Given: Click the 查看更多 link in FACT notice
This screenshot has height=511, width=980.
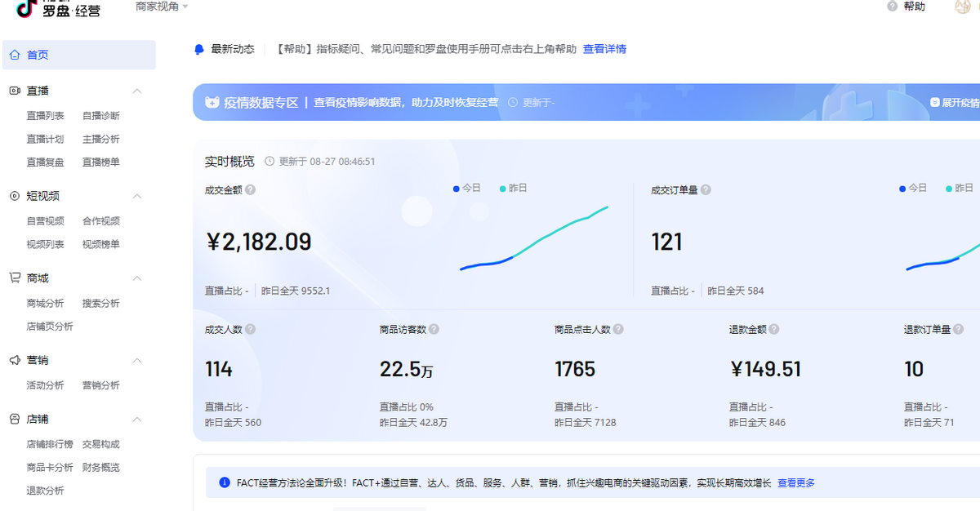Looking at the screenshot, I should coord(796,483).
